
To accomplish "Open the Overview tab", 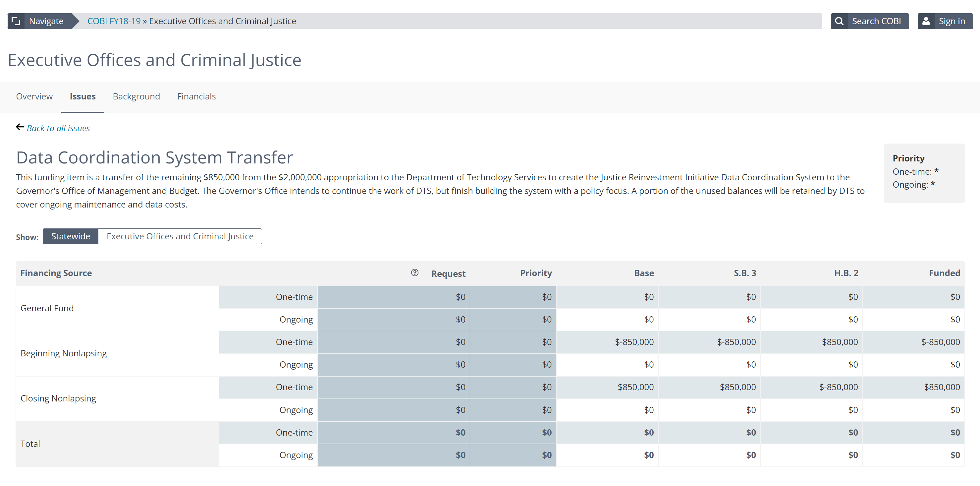I will 34,97.
